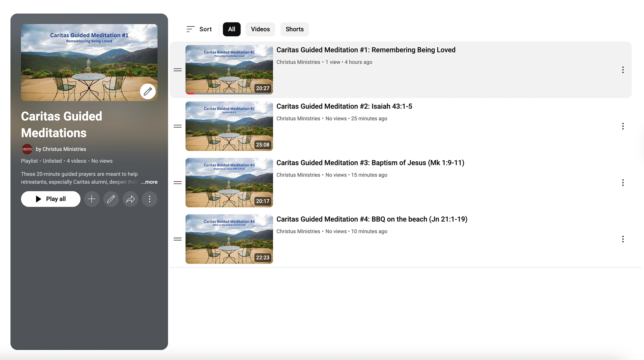Click the plus icon to add videos
This screenshot has width=644, height=360.
click(x=92, y=199)
